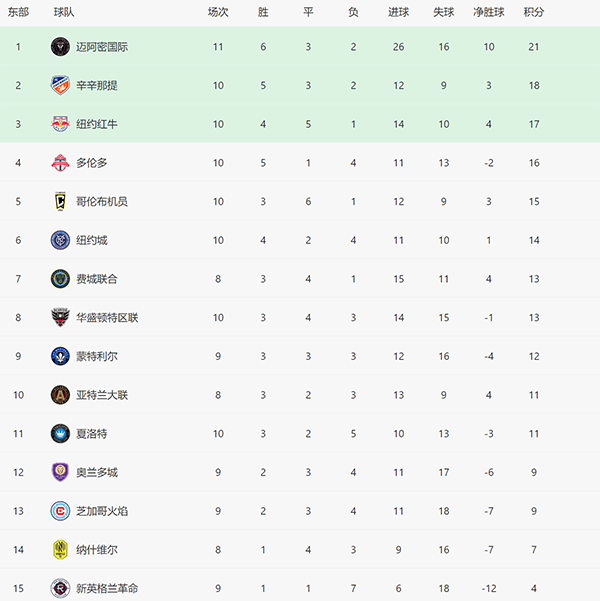Open the 迈阿密国际 team name link
600x601 pixels.
[x=102, y=47]
